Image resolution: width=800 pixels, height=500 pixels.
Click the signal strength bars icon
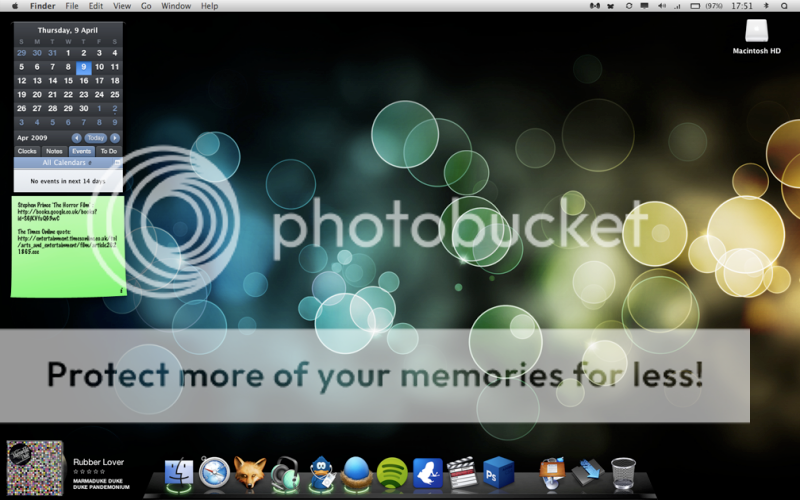coord(678,6)
